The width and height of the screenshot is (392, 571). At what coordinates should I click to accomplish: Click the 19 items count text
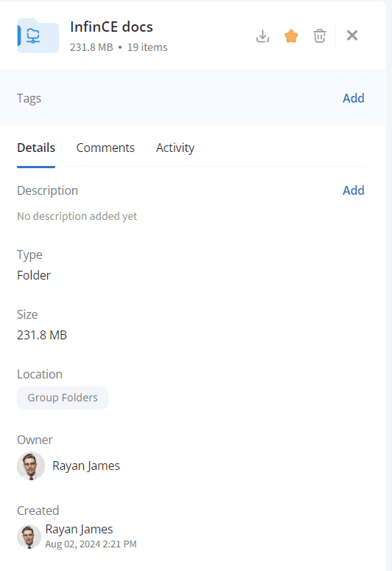147,47
